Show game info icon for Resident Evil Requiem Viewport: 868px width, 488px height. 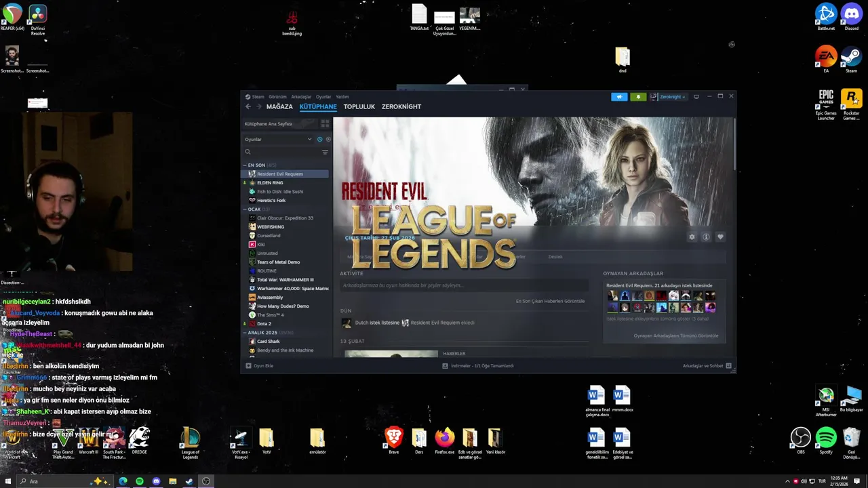click(x=706, y=237)
